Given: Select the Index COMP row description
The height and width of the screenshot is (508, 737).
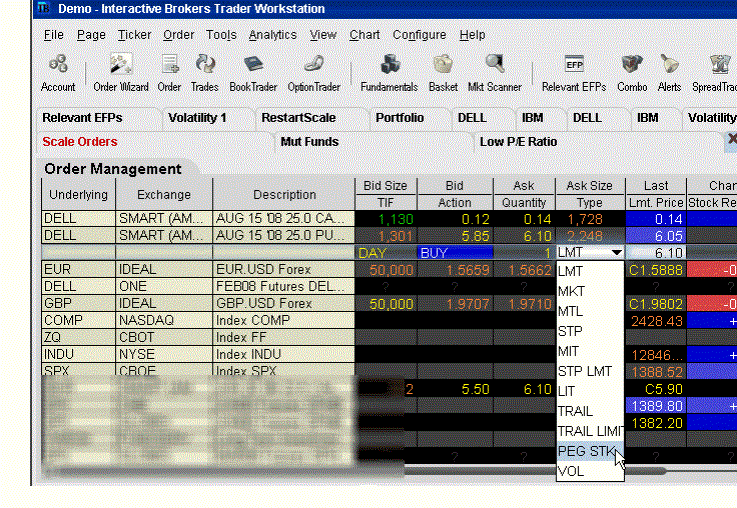Looking at the screenshot, I should [x=283, y=320].
